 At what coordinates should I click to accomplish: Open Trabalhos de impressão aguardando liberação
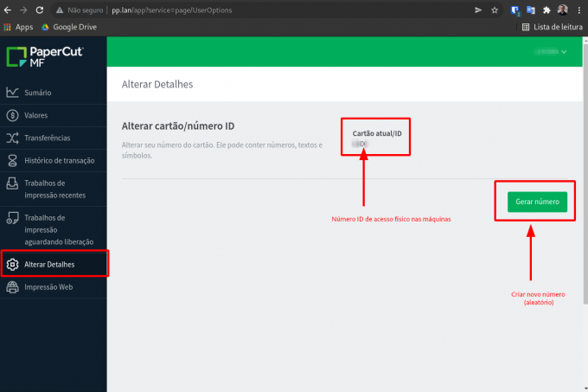pyautogui.click(x=54, y=229)
